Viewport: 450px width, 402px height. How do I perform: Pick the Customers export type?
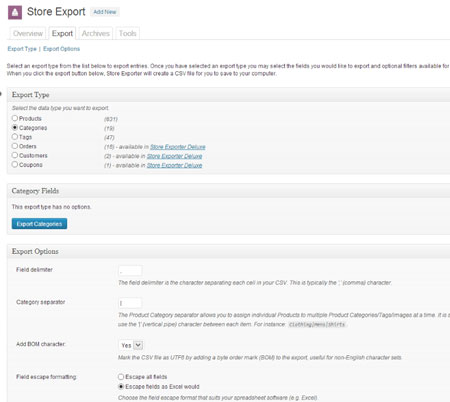click(x=15, y=155)
